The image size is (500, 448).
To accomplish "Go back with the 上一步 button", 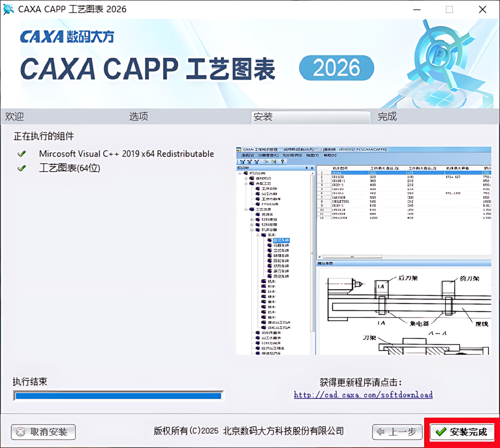I will (x=397, y=432).
